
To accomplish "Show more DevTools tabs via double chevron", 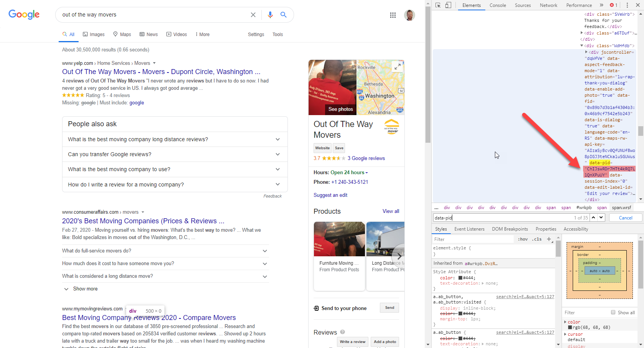I will coord(601,5).
